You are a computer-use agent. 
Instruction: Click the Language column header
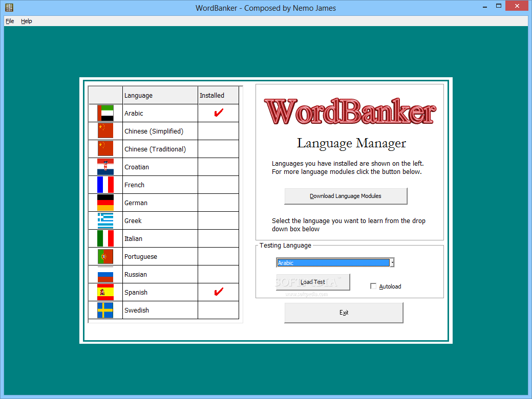click(160, 95)
